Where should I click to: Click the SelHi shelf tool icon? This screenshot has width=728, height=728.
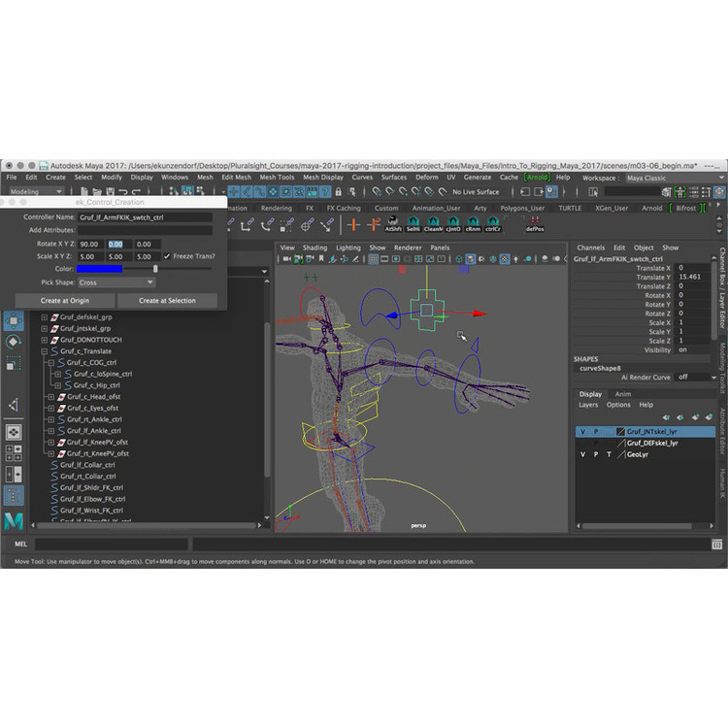[413, 224]
